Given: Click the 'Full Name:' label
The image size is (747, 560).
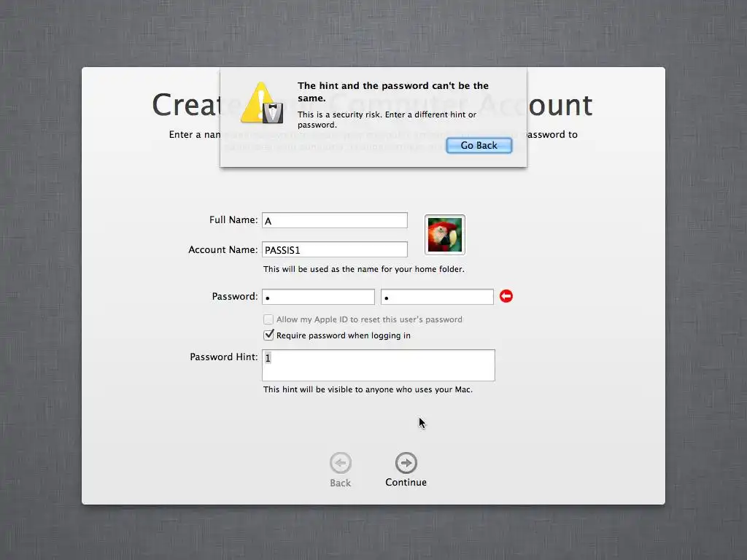Looking at the screenshot, I should (233, 219).
